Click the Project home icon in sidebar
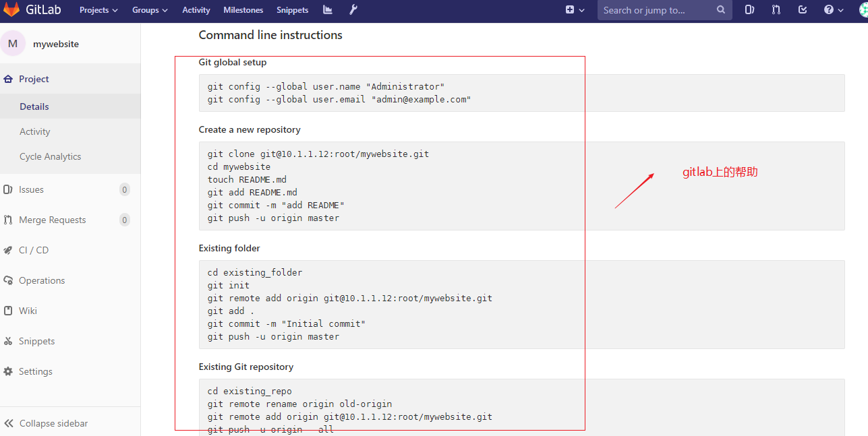This screenshot has height=436, width=868. pos(8,79)
